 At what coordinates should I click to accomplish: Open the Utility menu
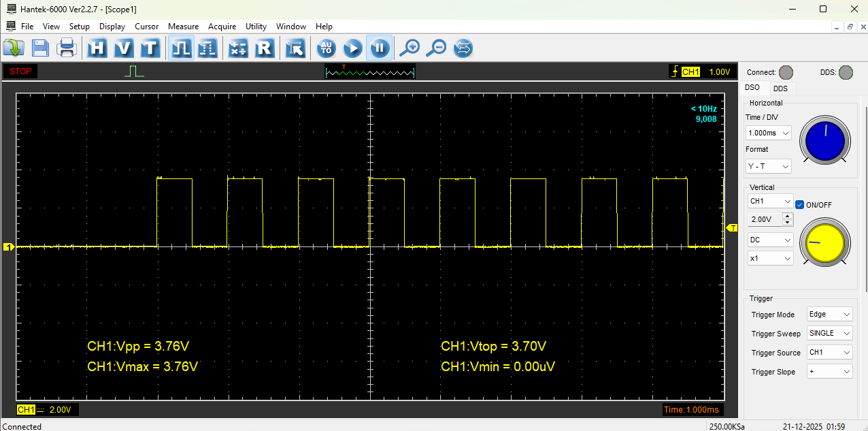tap(256, 27)
